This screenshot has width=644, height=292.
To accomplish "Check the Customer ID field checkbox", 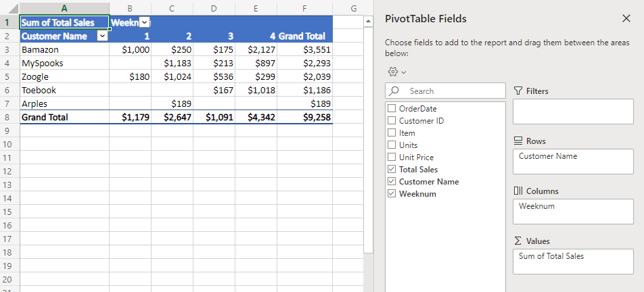I will [392, 120].
